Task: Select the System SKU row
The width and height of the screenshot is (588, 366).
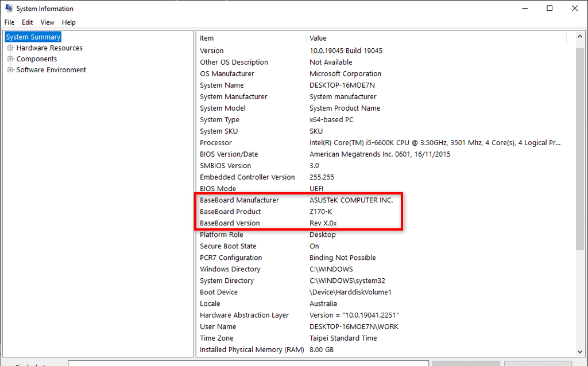Action: (x=382, y=131)
